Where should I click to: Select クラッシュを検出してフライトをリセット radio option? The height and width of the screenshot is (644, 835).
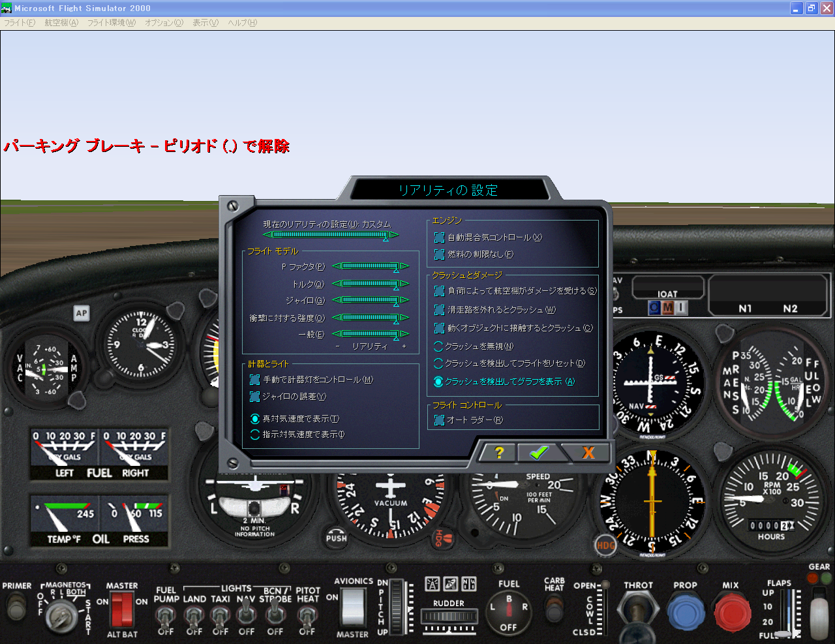click(438, 363)
